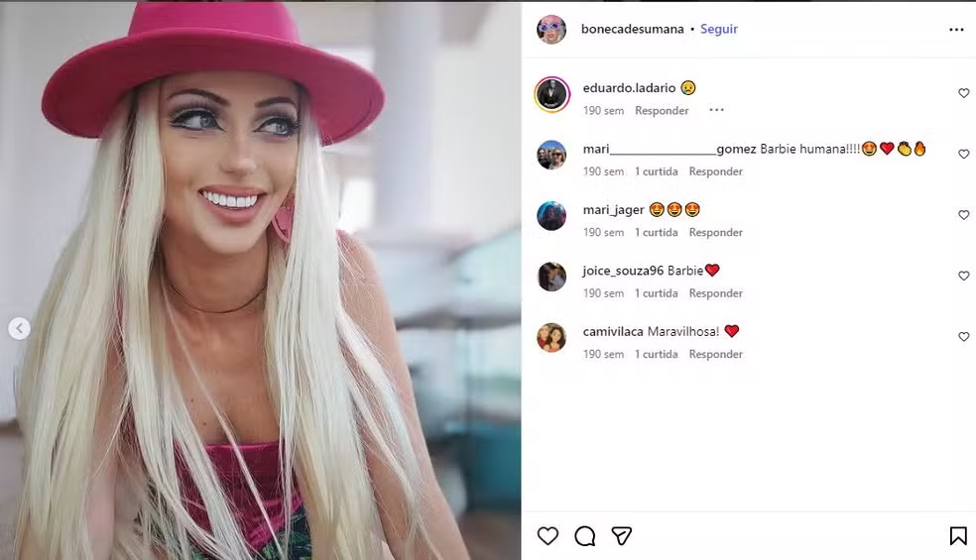Like the post with the heart icon
Image resolution: width=976 pixels, height=560 pixels.
pos(548,536)
